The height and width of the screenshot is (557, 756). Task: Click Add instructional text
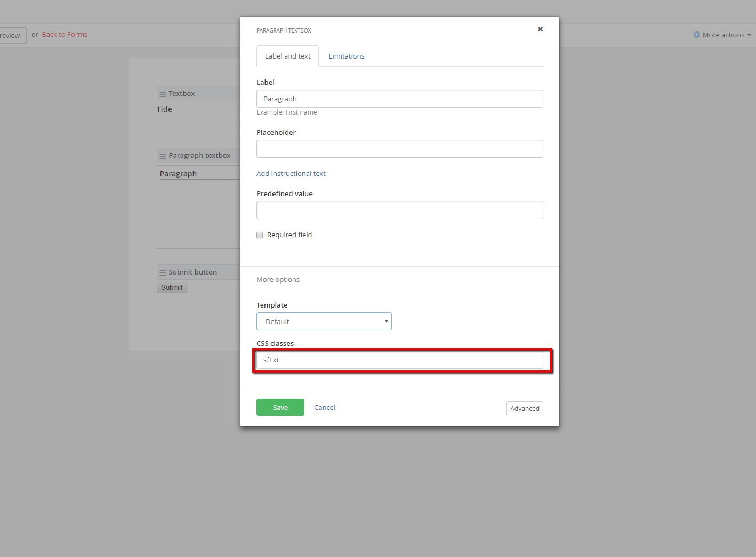291,173
